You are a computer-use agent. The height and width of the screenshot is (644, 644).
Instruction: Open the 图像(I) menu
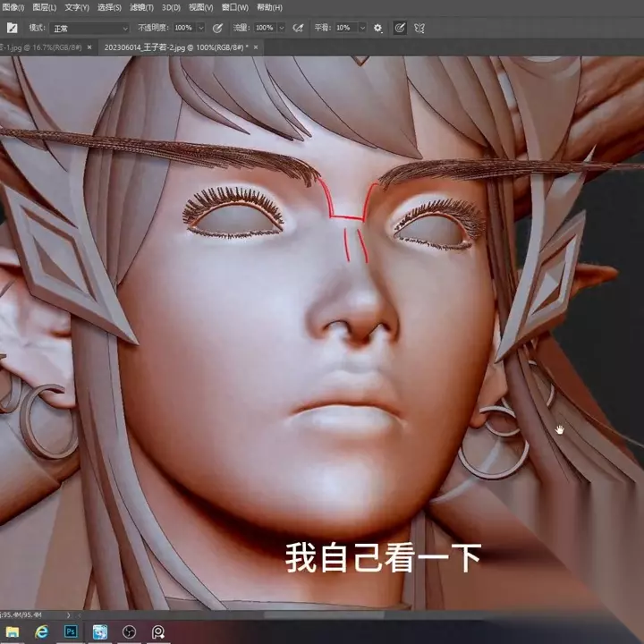click(13, 7)
